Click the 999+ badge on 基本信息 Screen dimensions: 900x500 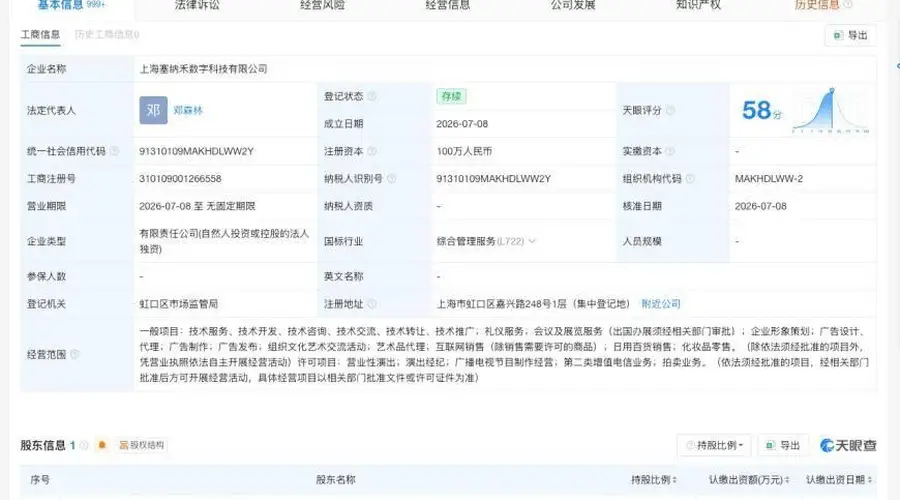tap(96, 4)
